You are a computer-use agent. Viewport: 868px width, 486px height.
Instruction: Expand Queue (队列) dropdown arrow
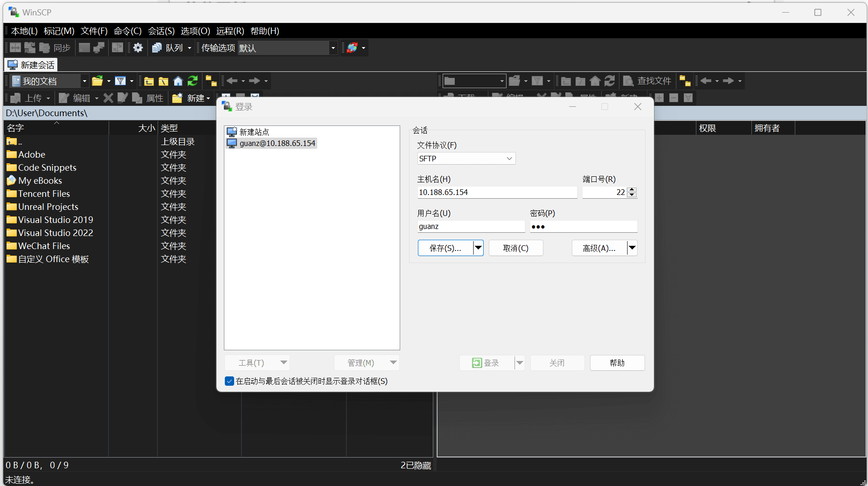coord(189,48)
